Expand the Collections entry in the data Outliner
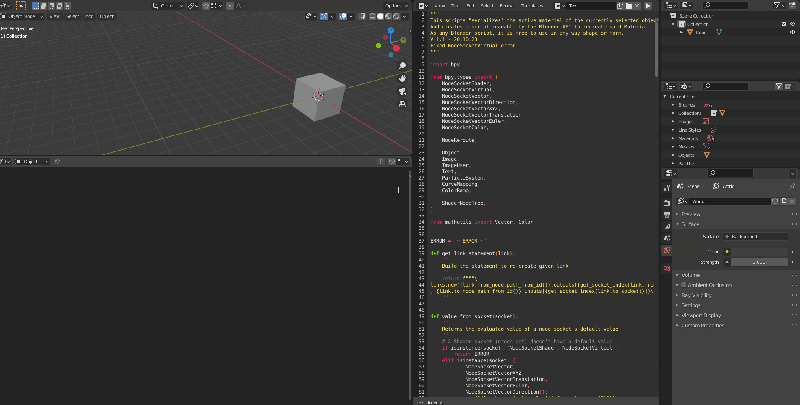The image size is (800, 405). tap(673, 113)
